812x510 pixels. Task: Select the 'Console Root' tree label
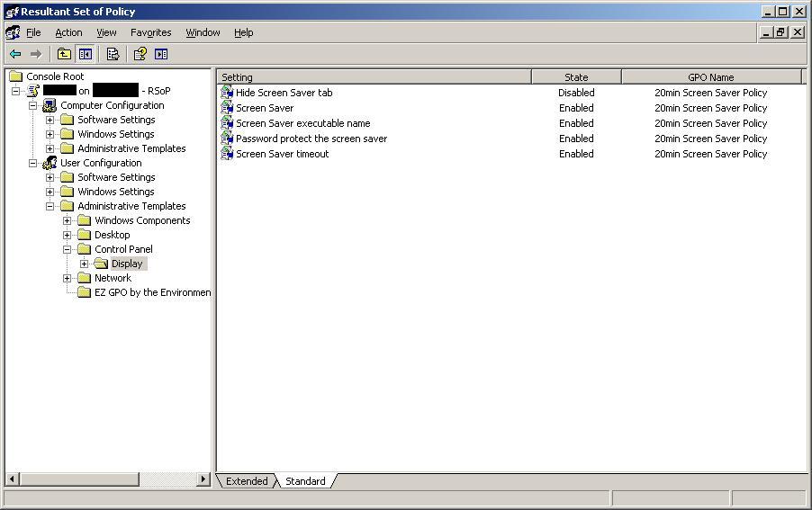[55, 76]
